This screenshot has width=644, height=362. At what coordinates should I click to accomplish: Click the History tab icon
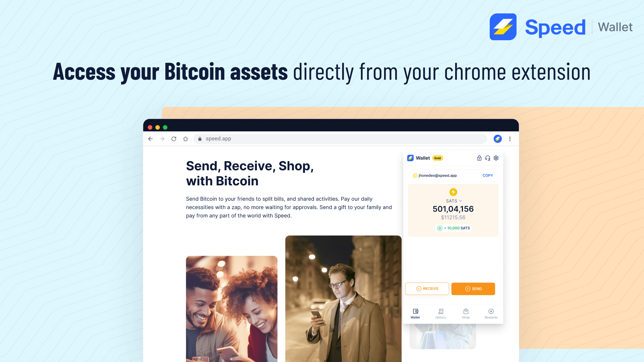[x=440, y=311]
